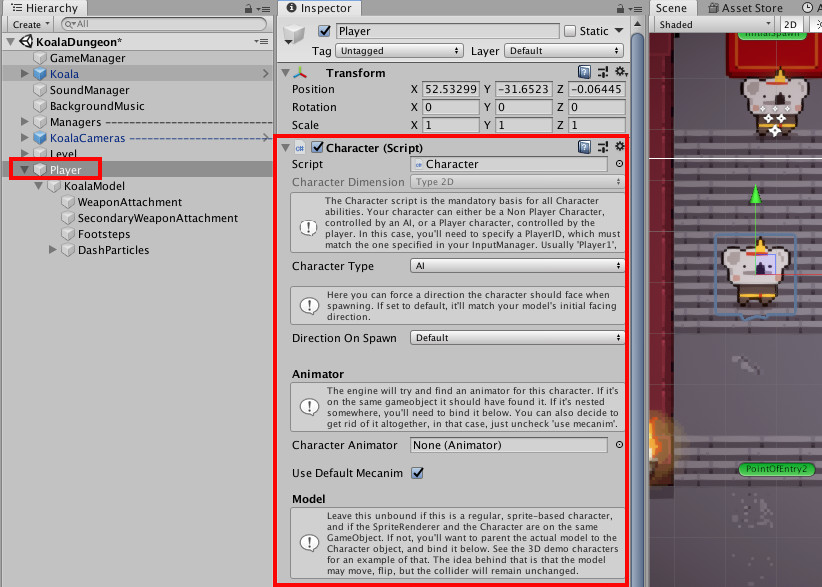Collapse the Transform component foldout

pos(285,73)
